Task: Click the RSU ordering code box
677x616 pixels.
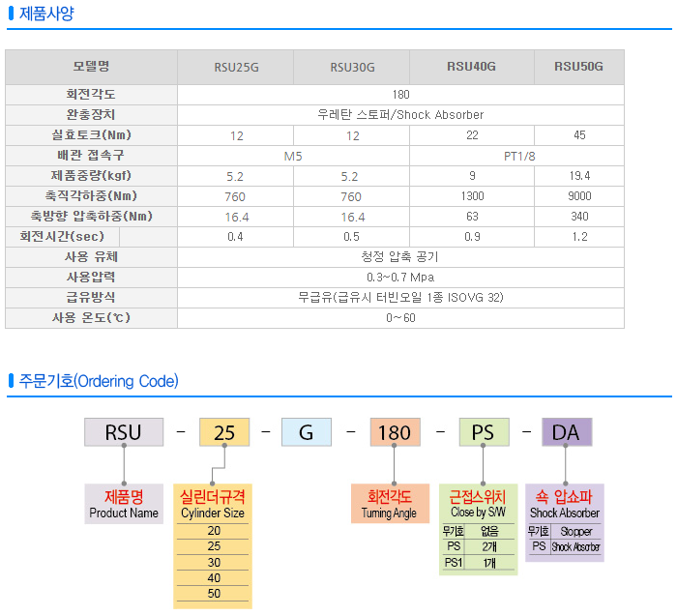Action: [x=124, y=432]
